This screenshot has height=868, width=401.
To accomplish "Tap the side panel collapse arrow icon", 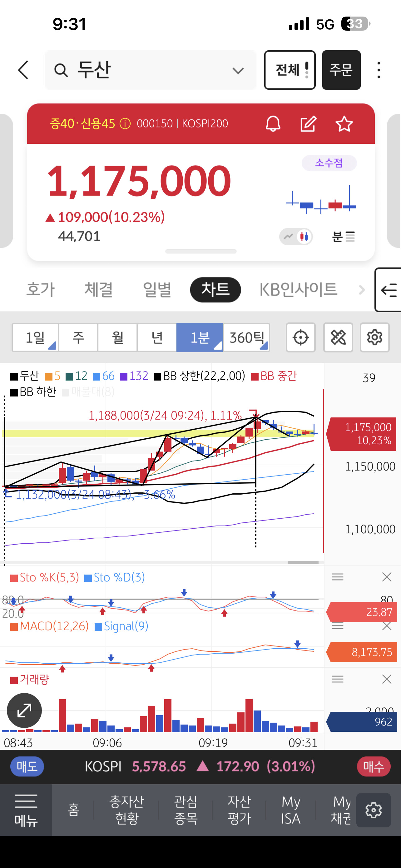I will 388,290.
